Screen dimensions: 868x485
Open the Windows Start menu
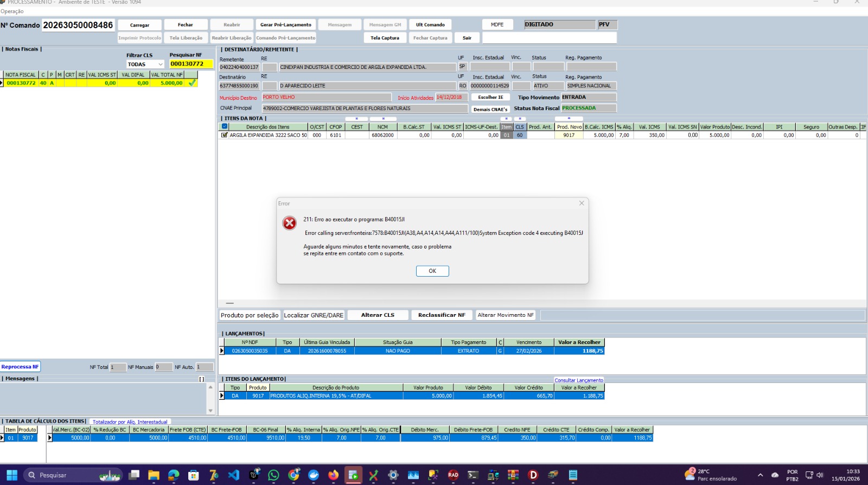click(12, 475)
